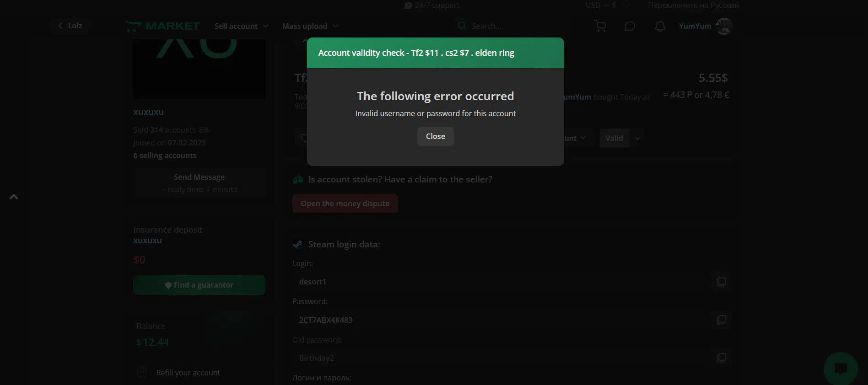Copy the password 2CT7ABX4K483

721,320
